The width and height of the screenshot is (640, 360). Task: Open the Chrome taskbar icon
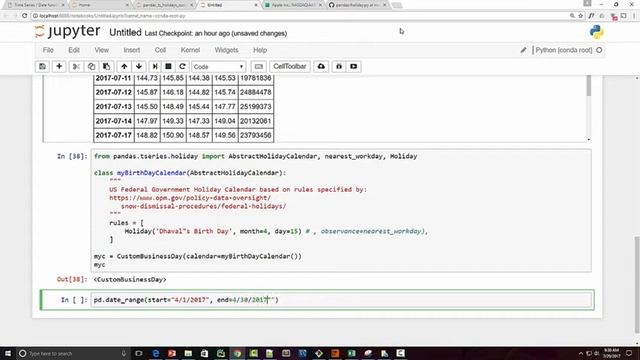coord(237,353)
